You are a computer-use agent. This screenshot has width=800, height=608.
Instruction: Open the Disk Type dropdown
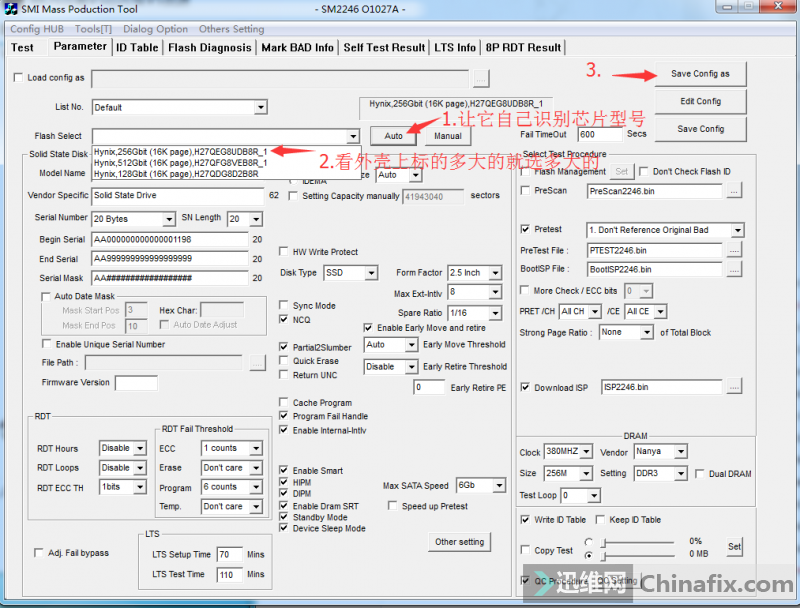(x=371, y=273)
